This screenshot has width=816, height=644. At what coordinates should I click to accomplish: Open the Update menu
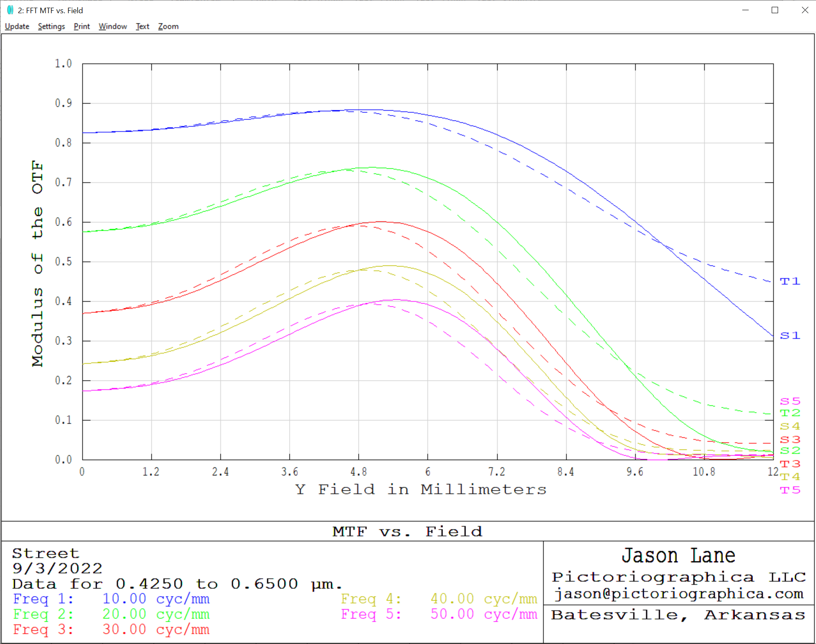coord(17,26)
